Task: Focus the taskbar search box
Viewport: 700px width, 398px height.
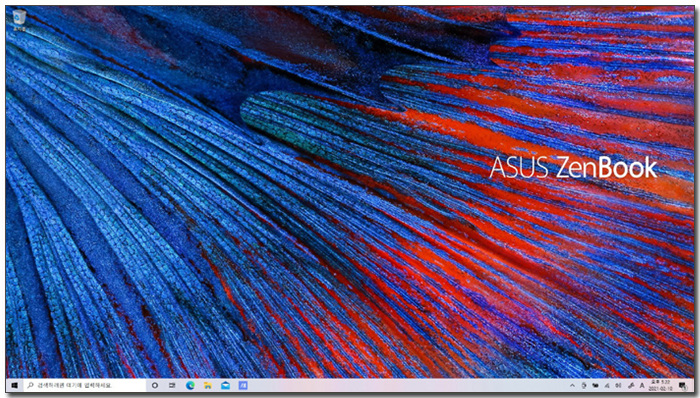Action: tap(85, 385)
